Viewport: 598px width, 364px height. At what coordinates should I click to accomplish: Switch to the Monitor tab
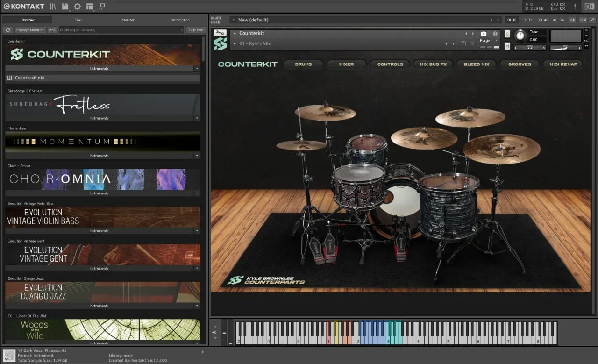coord(128,20)
